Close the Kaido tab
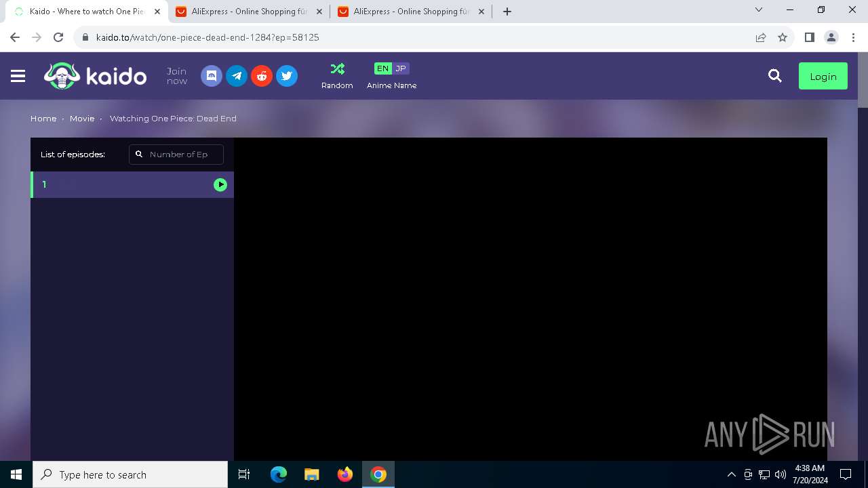Screen dimensions: 868x488 click(x=157, y=12)
